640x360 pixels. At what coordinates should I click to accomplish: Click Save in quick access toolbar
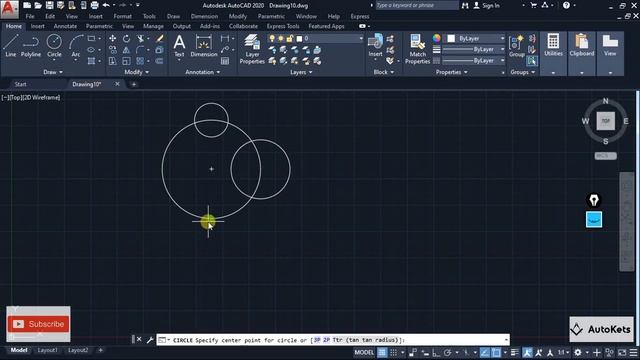pyautogui.click(x=49, y=5)
